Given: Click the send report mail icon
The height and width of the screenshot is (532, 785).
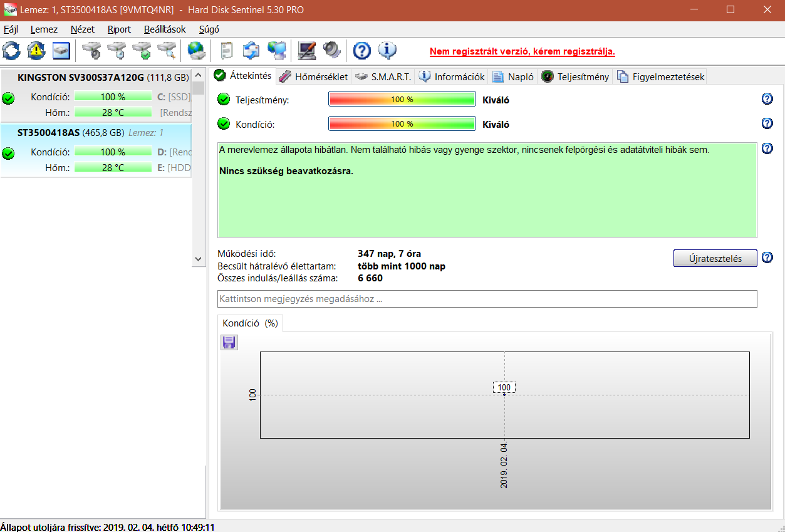Looking at the screenshot, I should (x=252, y=50).
